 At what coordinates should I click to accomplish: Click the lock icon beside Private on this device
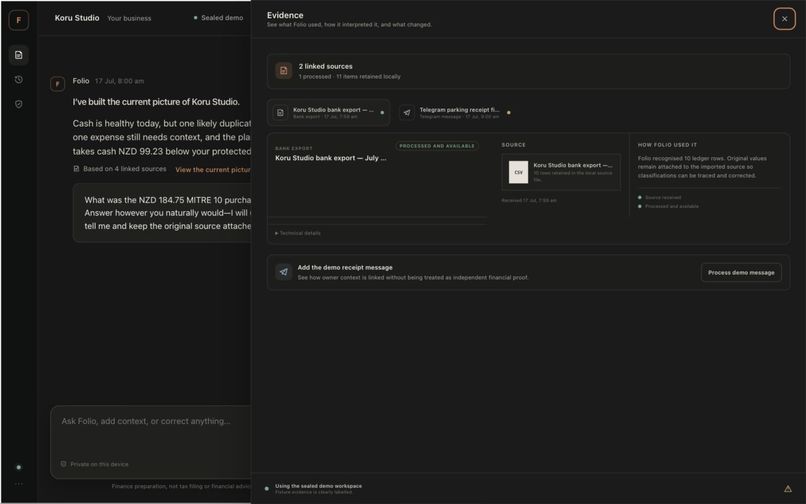pos(63,464)
